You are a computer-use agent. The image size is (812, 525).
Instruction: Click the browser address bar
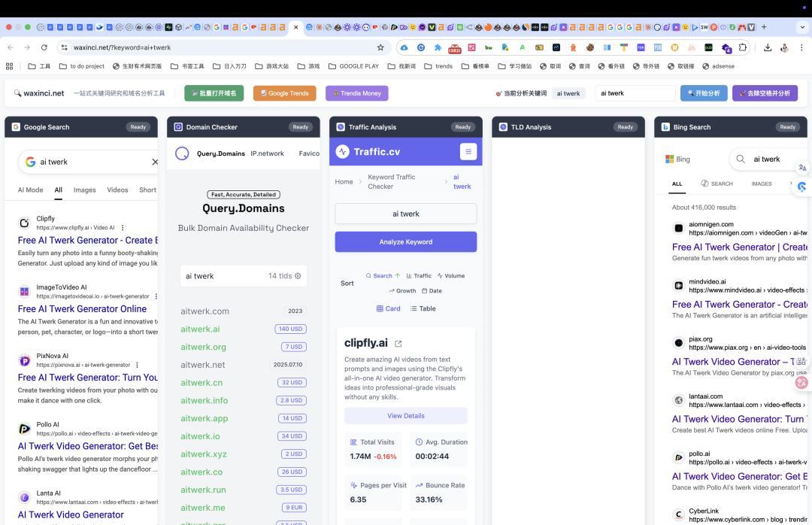tap(223, 47)
